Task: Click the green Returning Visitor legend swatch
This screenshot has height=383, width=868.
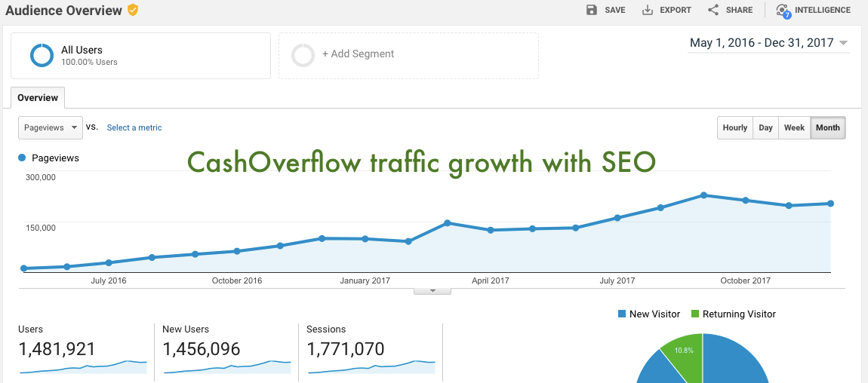Action: pos(695,314)
